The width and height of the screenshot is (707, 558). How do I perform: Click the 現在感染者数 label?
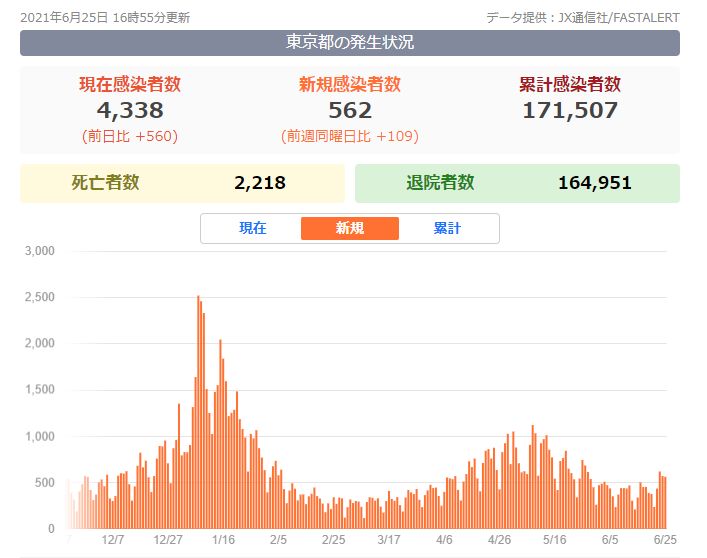[130, 84]
